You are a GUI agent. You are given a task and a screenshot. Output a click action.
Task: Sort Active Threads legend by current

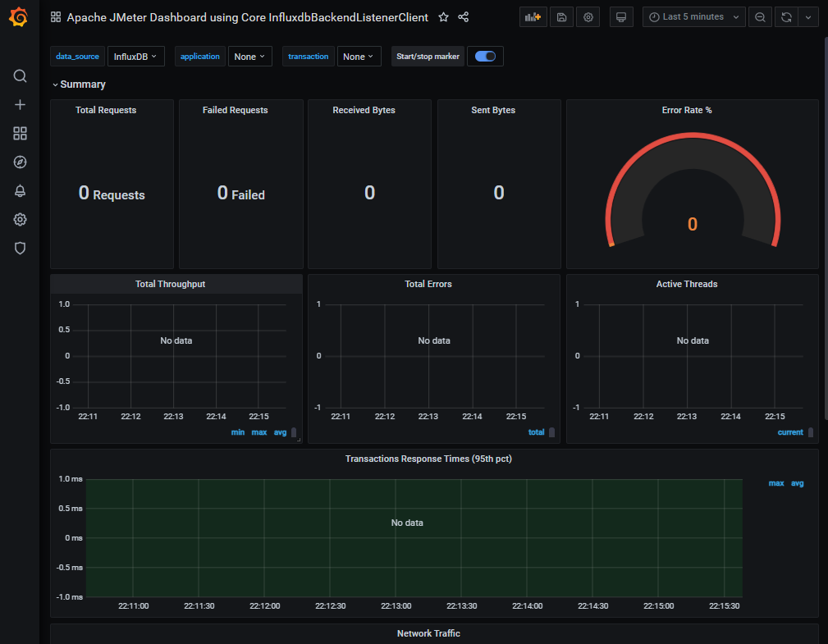coord(790,432)
